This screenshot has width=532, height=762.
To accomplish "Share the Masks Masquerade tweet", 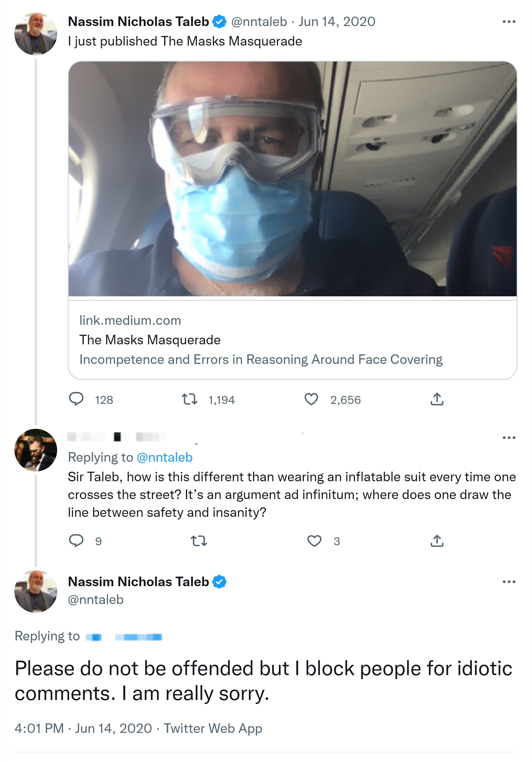I will pos(437,399).
